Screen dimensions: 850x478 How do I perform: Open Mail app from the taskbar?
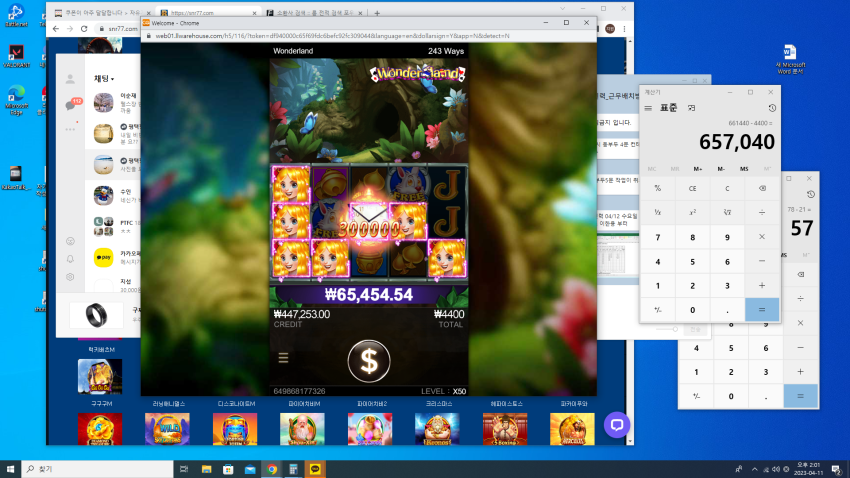[x=250, y=469]
